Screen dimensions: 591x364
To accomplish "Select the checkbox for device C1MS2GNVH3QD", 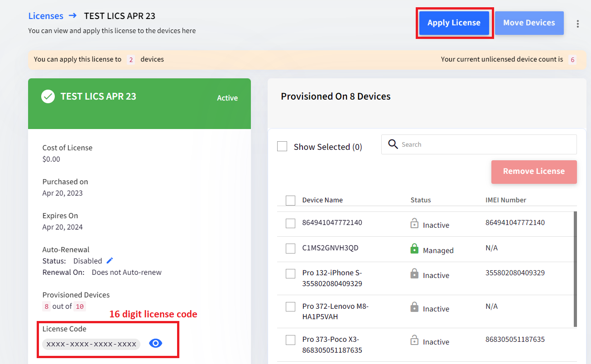I will click(x=291, y=249).
